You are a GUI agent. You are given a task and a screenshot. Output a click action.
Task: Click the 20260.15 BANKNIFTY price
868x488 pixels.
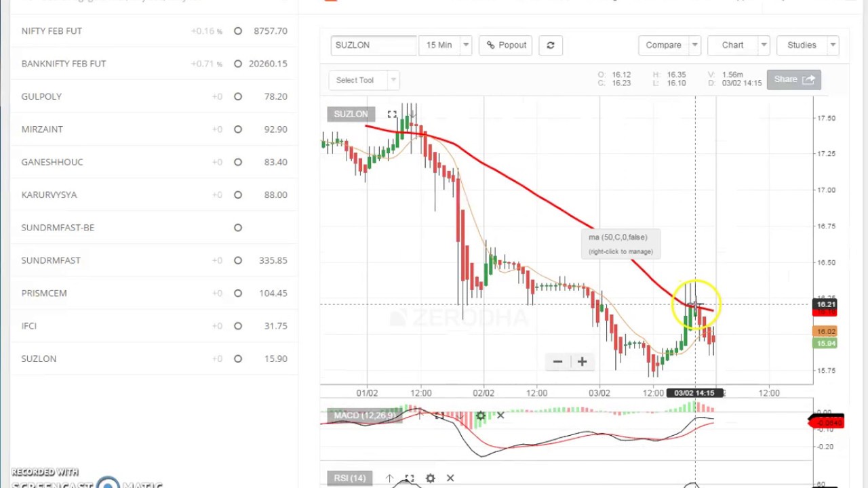click(x=268, y=64)
